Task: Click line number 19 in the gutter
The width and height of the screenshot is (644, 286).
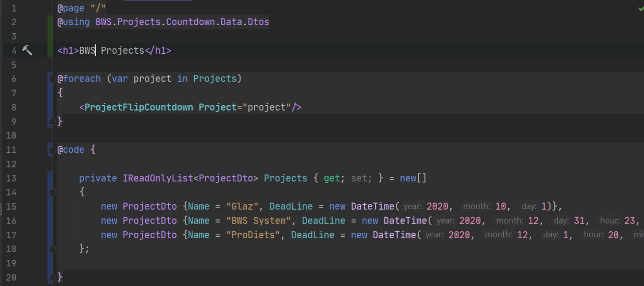Action: pos(11,263)
